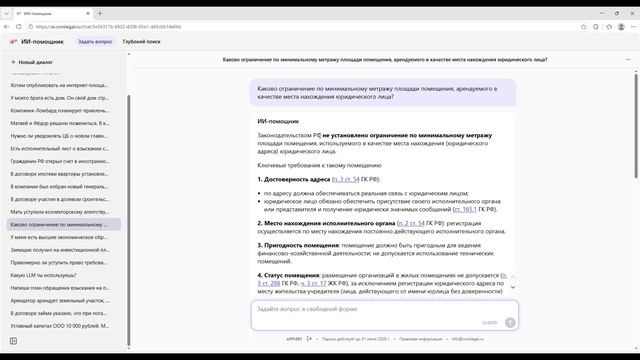Open dialog 'Хотим опубликовать на интернет-площа...'
Viewport: 640px width, 360px height.
(59, 85)
